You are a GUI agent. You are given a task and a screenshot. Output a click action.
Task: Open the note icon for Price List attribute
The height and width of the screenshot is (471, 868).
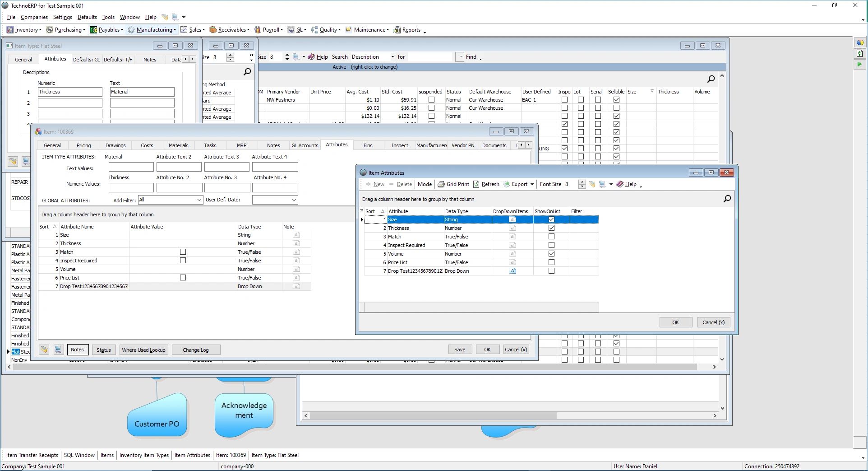click(x=296, y=278)
